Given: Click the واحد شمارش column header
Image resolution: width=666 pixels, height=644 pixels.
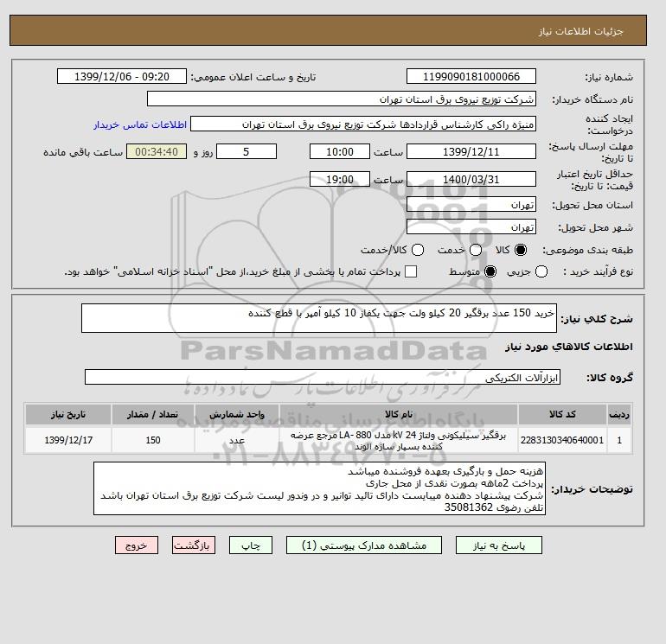Looking at the screenshot, I should pyautogui.click(x=237, y=414).
